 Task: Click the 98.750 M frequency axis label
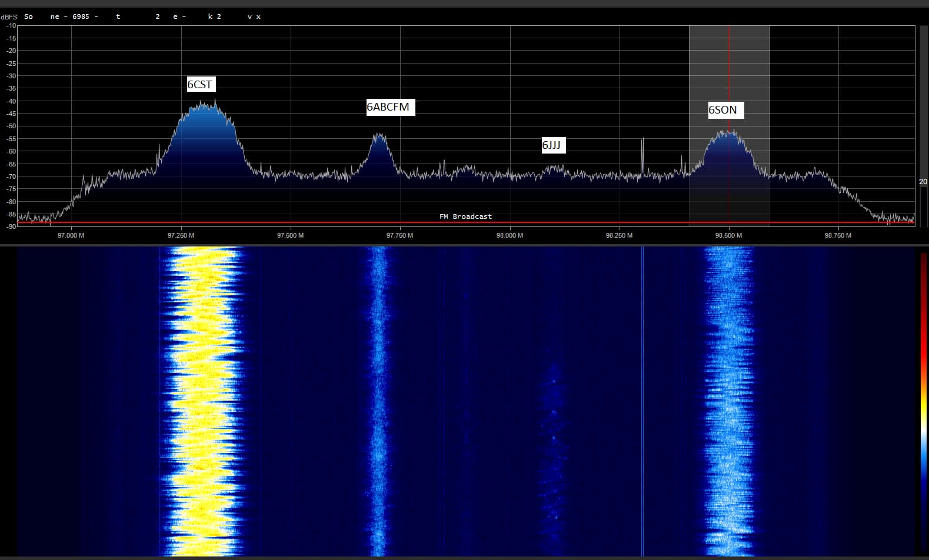point(838,235)
